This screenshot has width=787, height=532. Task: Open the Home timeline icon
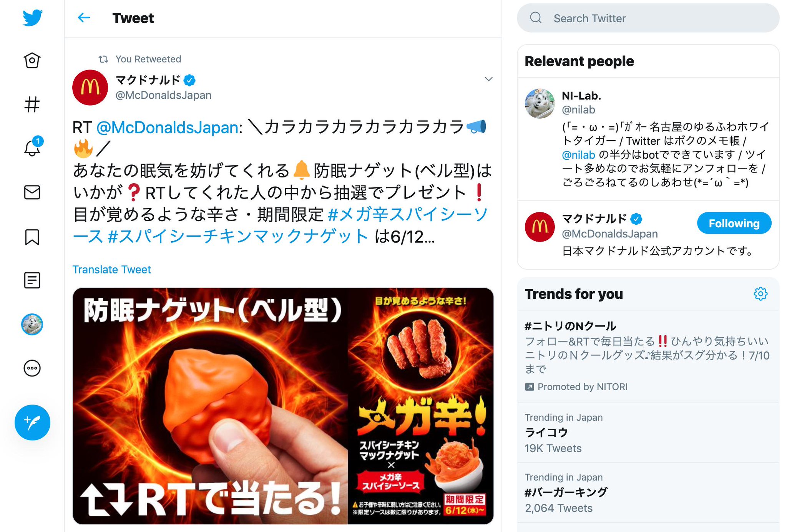[32, 60]
